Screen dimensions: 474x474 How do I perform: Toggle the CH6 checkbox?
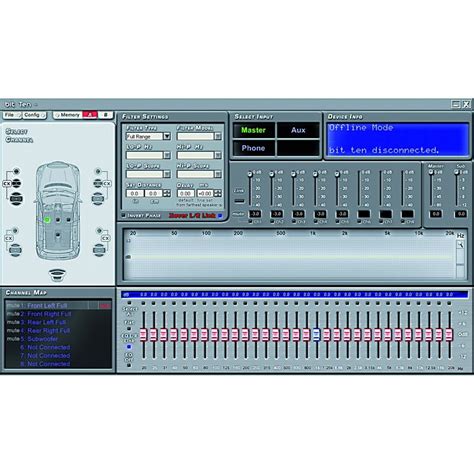359,221
